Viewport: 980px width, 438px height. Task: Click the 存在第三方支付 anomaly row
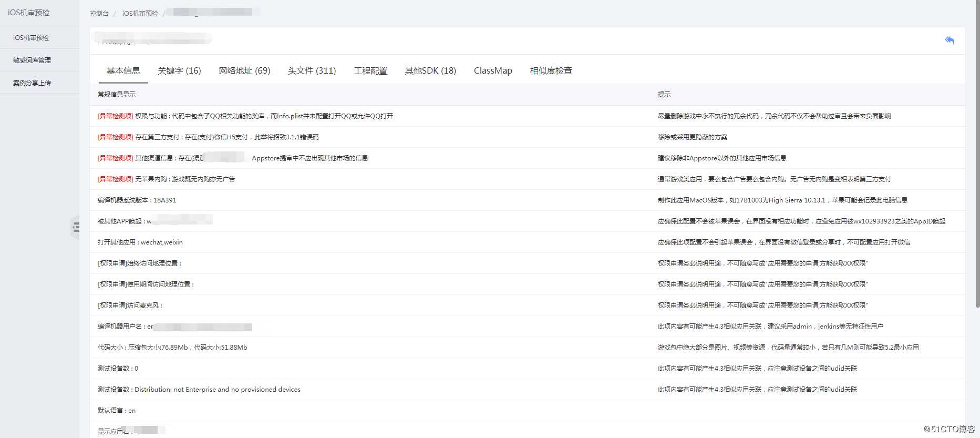click(527, 137)
